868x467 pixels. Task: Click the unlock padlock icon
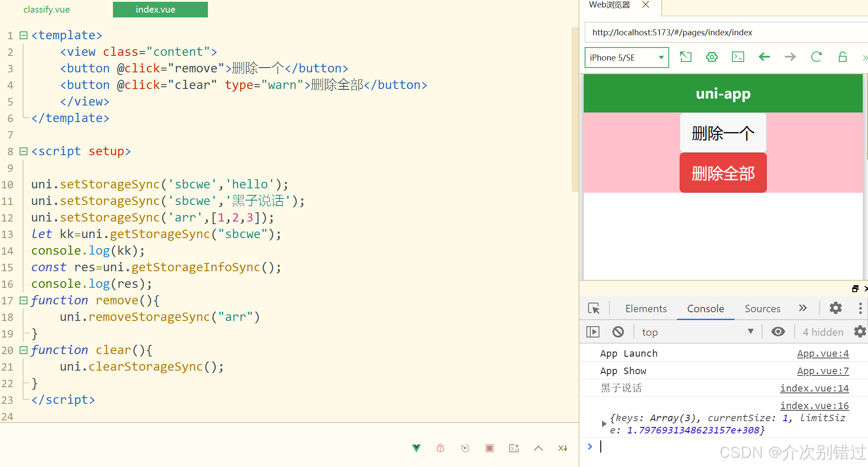(x=843, y=57)
